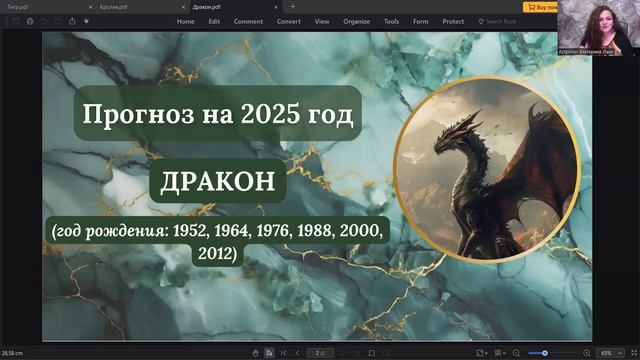640x360 pixels.
Task: Open a new tab with plus button
Action: [293, 7]
